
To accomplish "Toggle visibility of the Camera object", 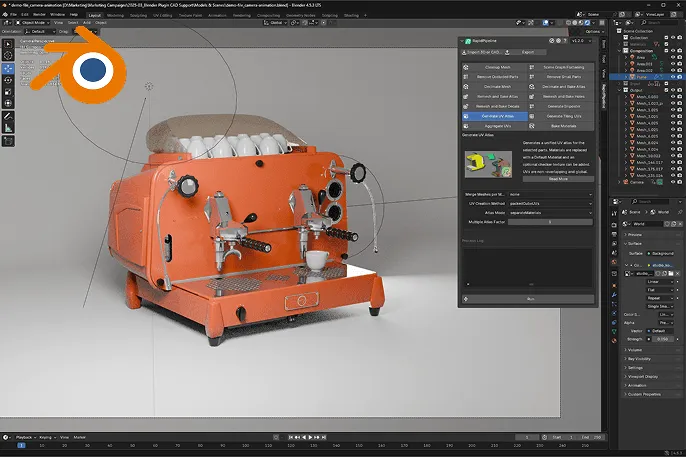I will click(x=673, y=182).
